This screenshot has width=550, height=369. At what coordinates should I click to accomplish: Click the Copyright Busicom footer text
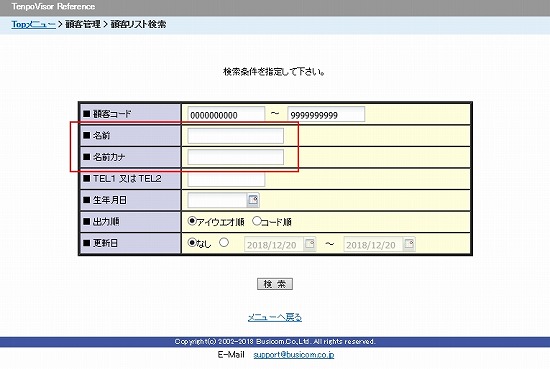point(275,342)
